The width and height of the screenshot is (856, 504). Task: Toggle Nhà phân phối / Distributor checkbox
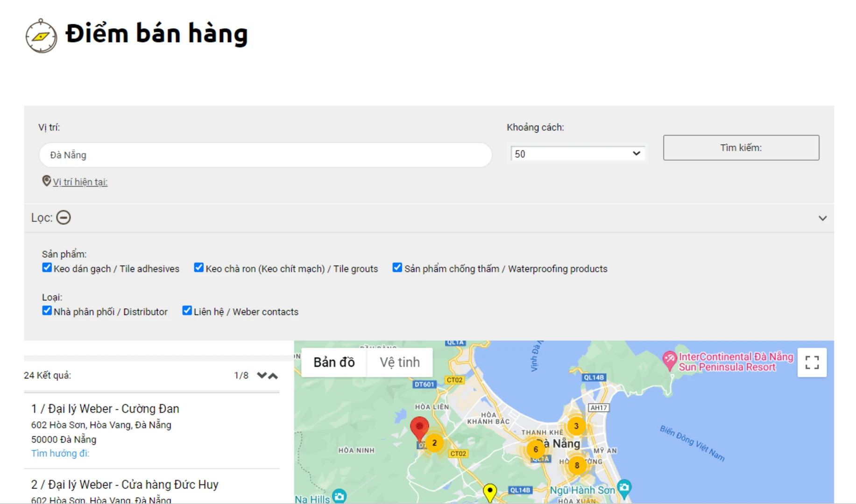click(x=47, y=311)
